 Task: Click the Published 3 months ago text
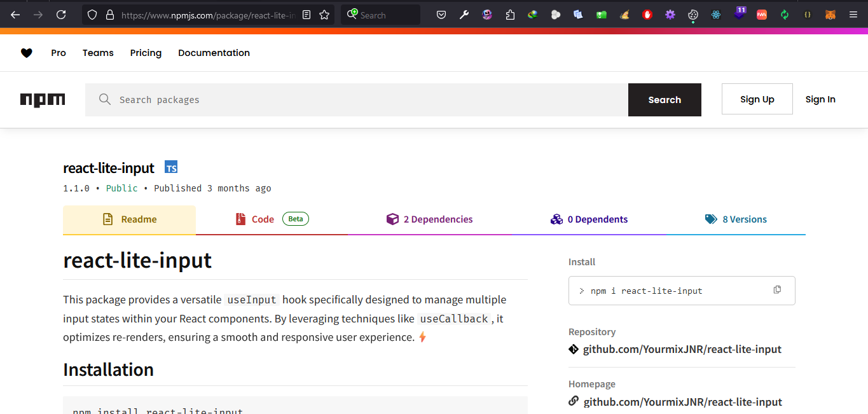click(x=212, y=188)
